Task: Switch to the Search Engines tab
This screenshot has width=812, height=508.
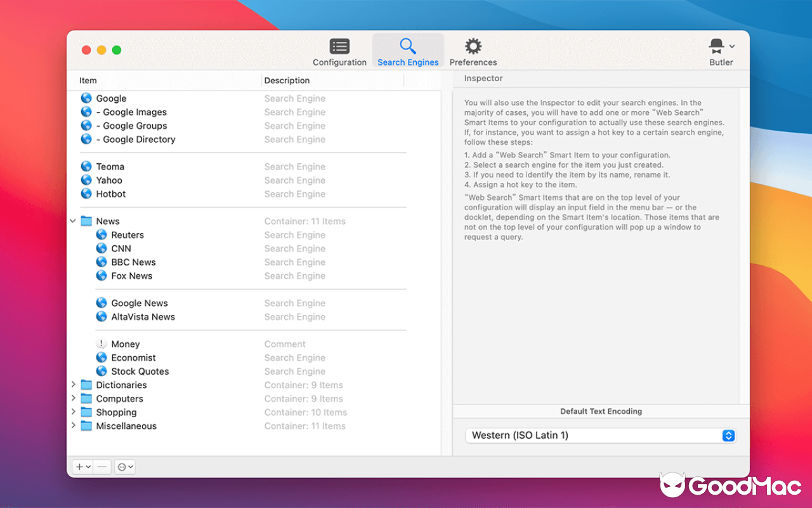Action: pos(408,51)
